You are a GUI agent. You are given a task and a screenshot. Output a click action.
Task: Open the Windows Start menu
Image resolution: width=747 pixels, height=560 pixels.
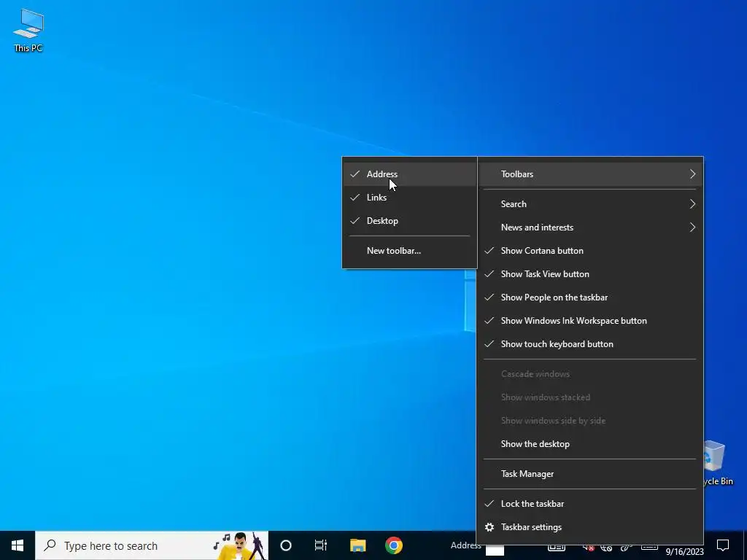(18, 545)
